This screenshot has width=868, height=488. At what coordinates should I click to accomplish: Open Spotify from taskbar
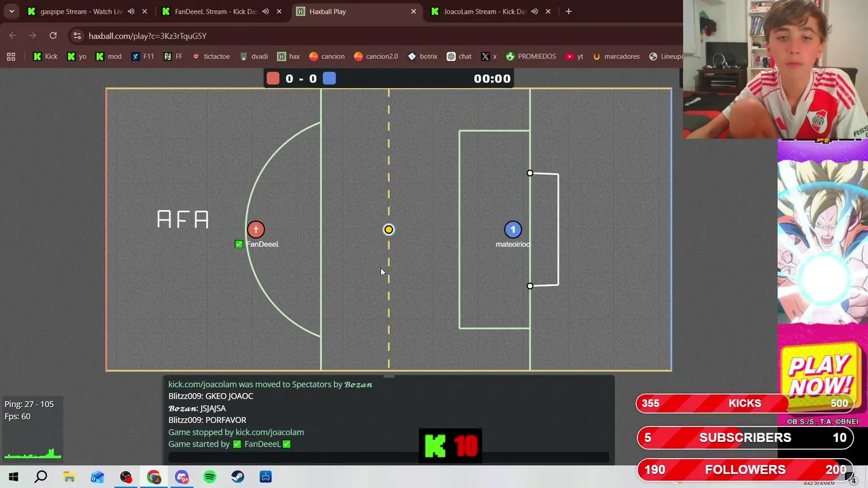(210, 477)
